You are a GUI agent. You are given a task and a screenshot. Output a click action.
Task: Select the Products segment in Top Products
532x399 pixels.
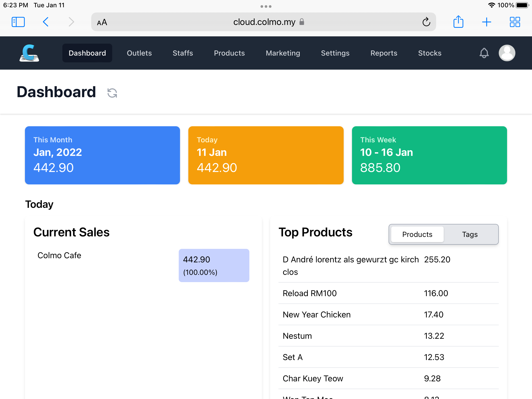417,234
